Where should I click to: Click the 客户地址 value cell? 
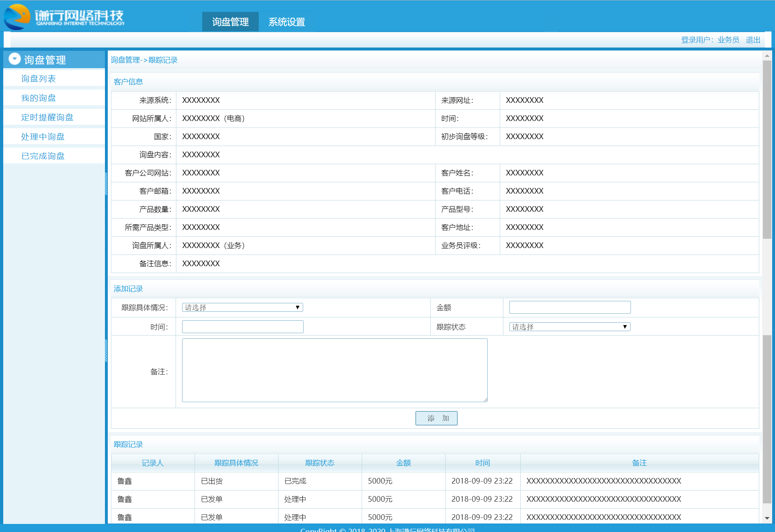point(629,227)
